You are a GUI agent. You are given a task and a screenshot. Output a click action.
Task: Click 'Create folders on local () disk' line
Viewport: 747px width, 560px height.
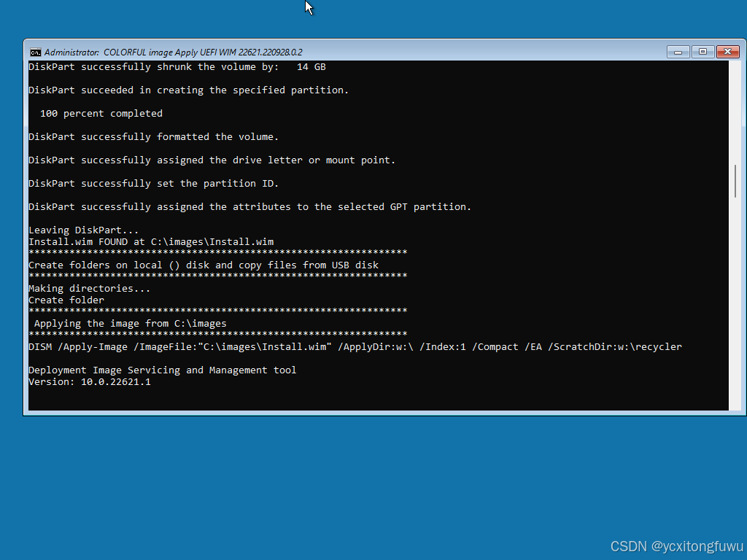(204, 265)
